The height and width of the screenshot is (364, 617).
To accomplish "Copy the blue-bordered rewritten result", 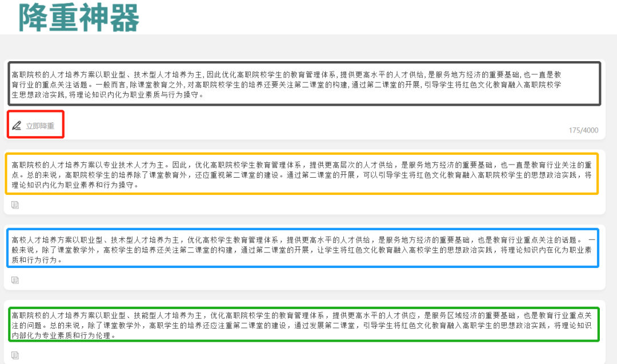I will (x=15, y=280).
